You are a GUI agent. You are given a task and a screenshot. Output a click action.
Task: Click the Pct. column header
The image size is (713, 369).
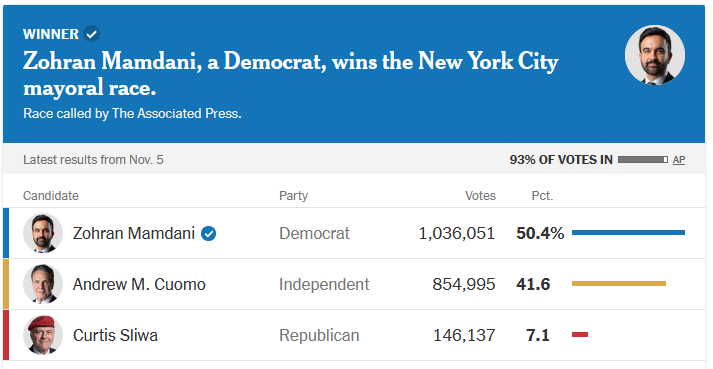click(542, 196)
